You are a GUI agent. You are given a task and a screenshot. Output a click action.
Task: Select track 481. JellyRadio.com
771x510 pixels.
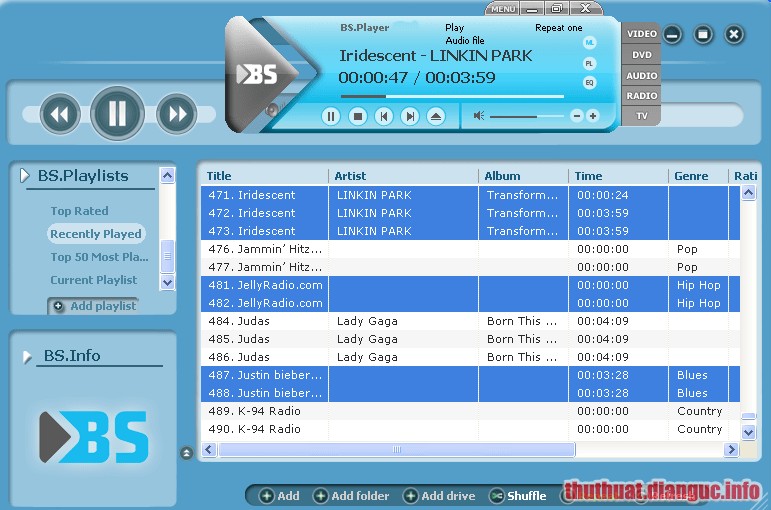470,285
